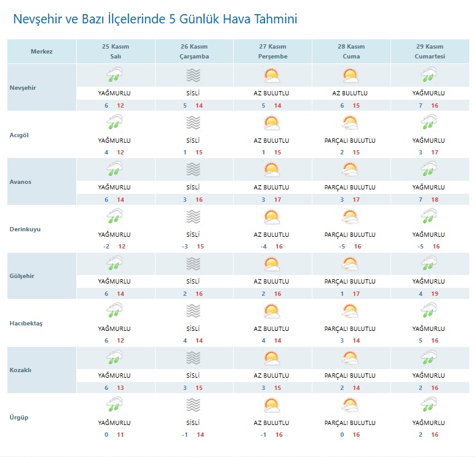Click the Ürgüp district row label
The width and height of the screenshot is (476, 457).
[x=20, y=418]
